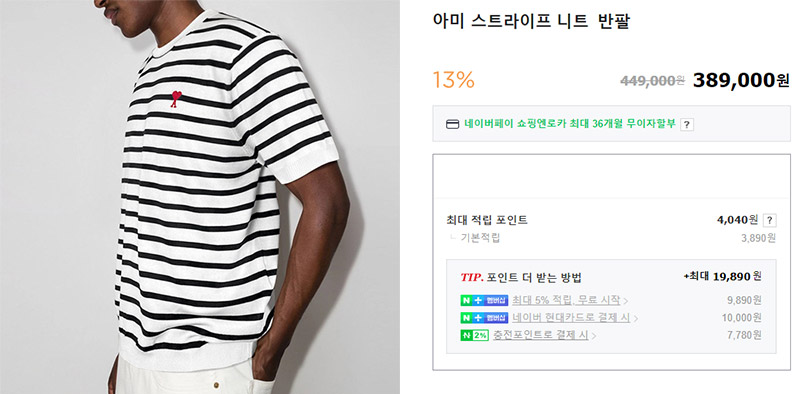Screen dimensions: 800x394
Task: Click the N+ 멤버십 badge for 5% 적립
Action: coord(484,300)
